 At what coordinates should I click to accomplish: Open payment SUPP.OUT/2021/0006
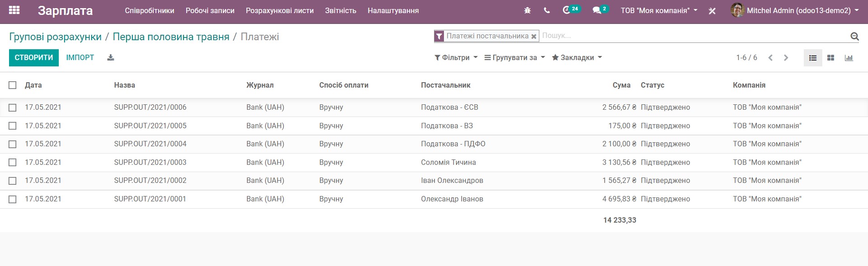coord(150,107)
